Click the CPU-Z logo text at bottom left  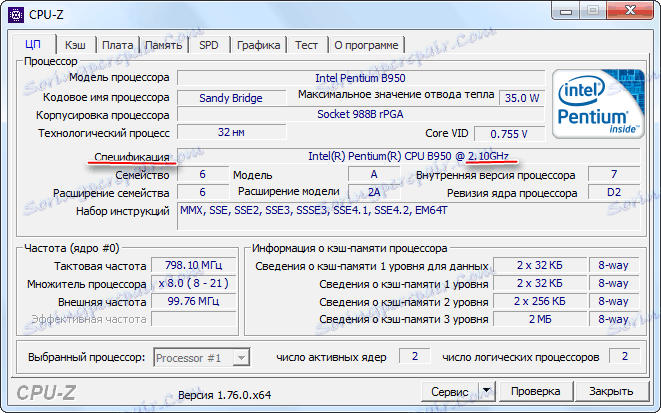tap(46, 393)
